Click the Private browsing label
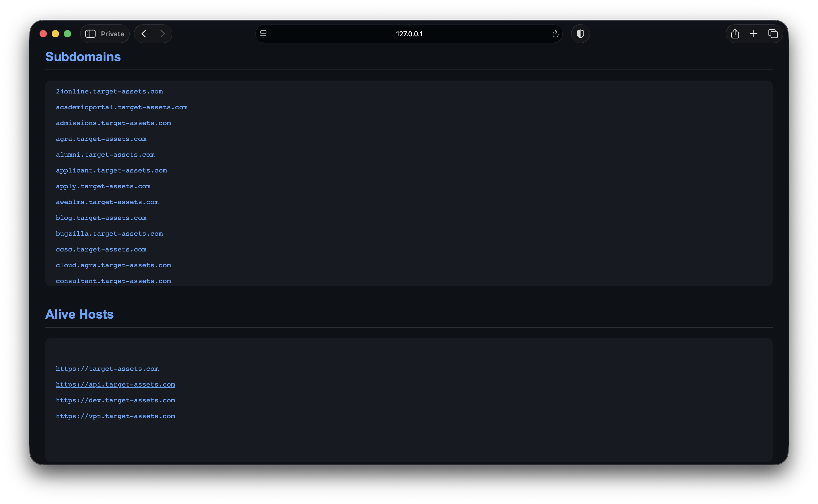 click(113, 34)
